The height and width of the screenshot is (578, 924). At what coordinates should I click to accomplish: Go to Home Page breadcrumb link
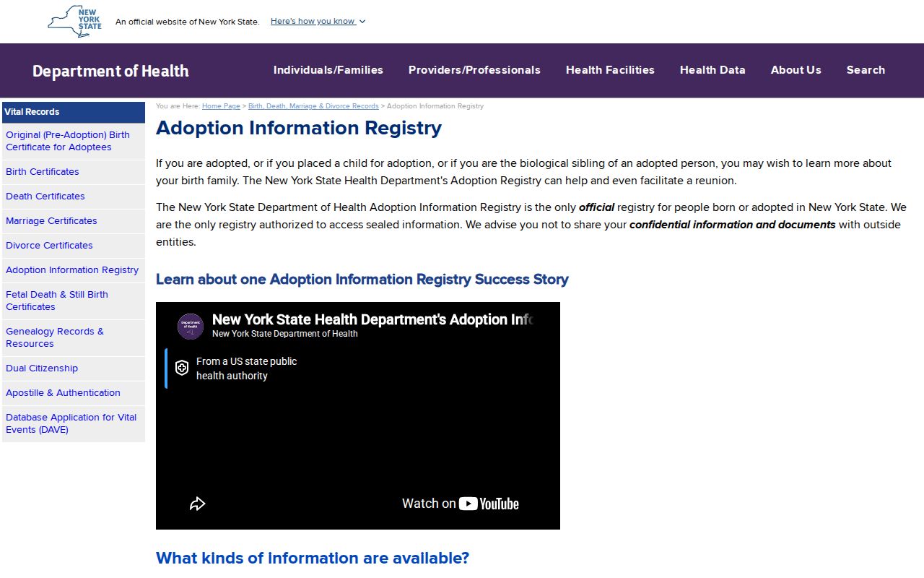pos(221,106)
